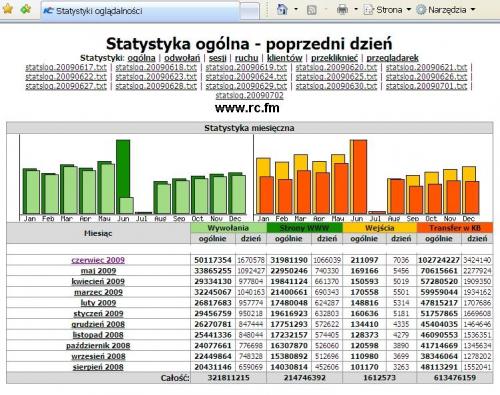Open statslog.20090701.txt link
Screen dimensions: 500x395
[x=426, y=86]
